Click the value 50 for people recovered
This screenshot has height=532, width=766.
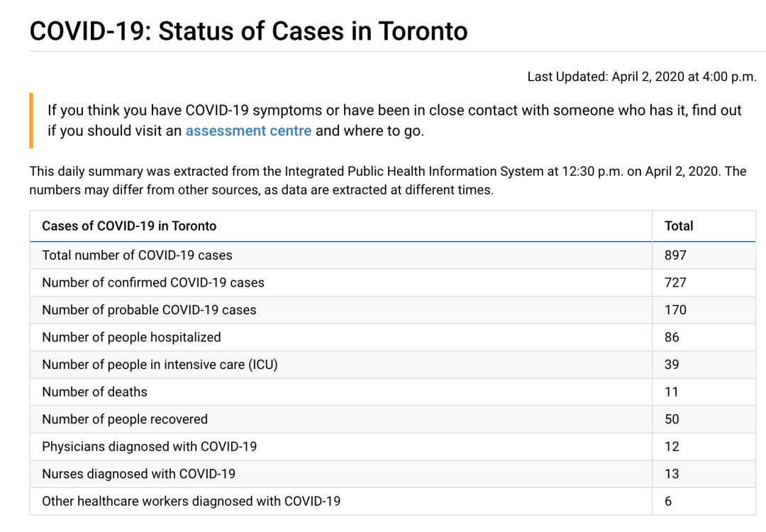point(672,419)
